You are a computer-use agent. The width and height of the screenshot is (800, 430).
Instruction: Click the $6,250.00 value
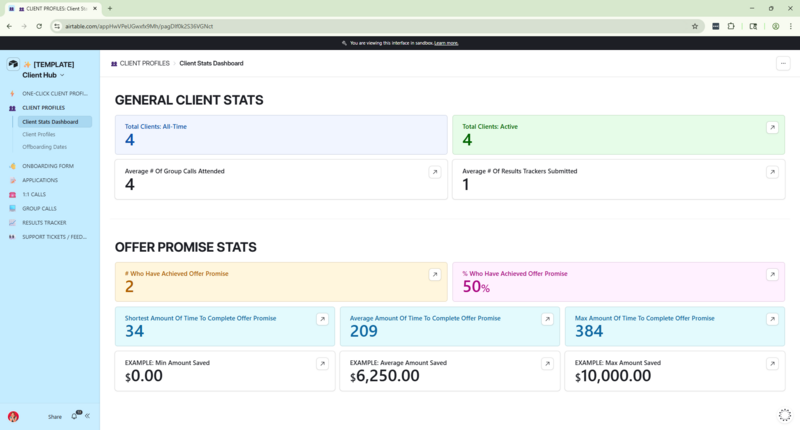coord(384,376)
